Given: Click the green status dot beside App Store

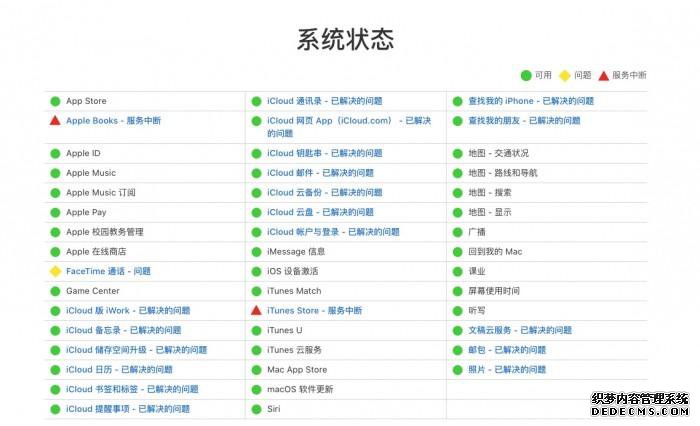Looking at the screenshot, I should pyautogui.click(x=55, y=101).
